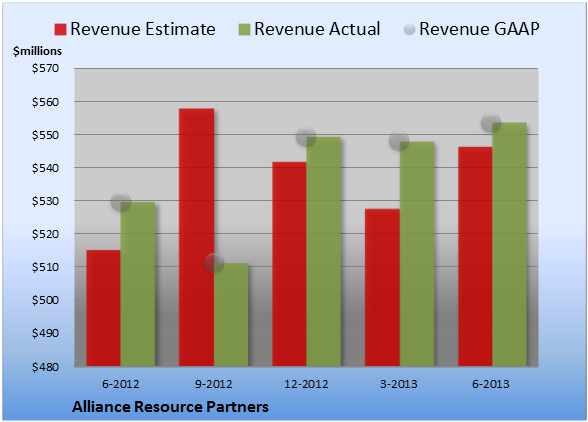Click the "Alliance Resource Partners" chart title

click(x=171, y=407)
